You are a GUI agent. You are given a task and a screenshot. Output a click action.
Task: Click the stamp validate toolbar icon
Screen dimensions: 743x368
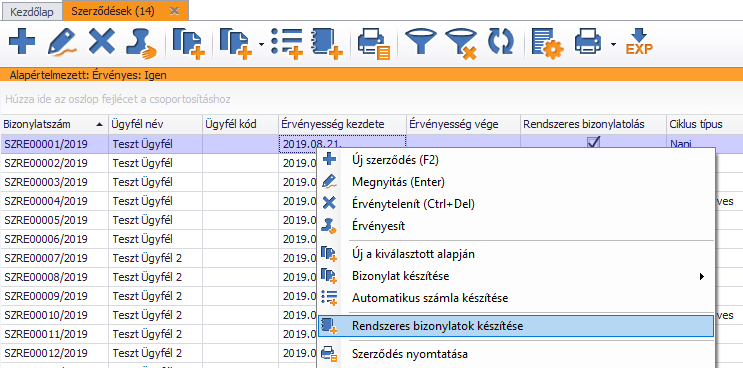pos(141,44)
